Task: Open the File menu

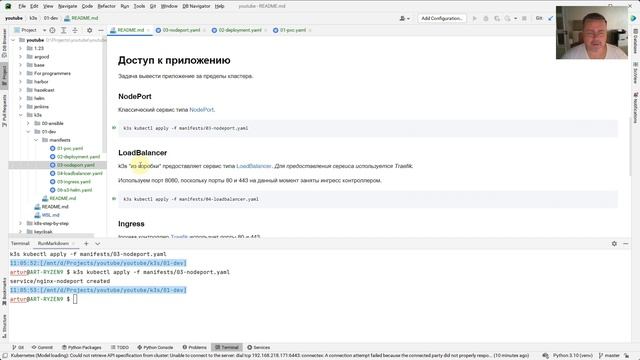Action: point(22,6)
